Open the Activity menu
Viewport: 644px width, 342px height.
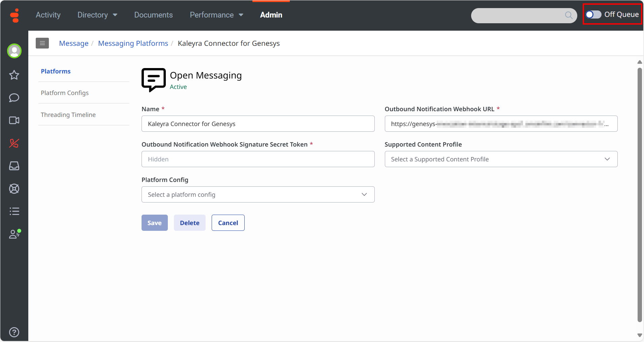pyautogui.click(x=48, y=15)
